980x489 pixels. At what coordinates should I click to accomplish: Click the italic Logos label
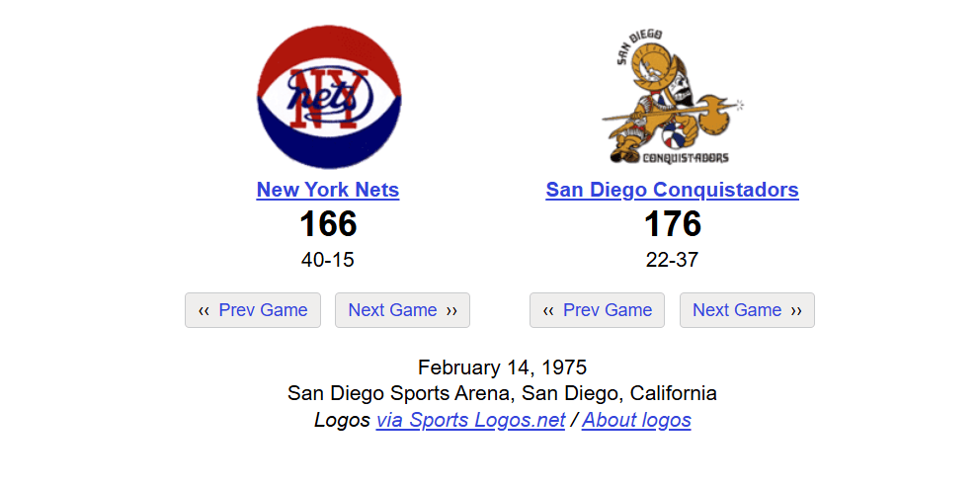(343, 420)
